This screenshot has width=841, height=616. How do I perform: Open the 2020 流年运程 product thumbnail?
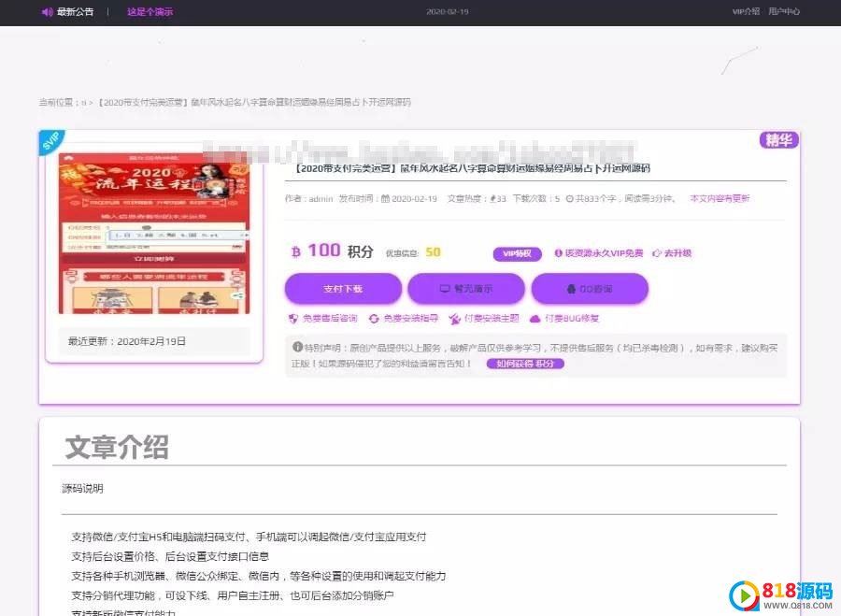154,234
